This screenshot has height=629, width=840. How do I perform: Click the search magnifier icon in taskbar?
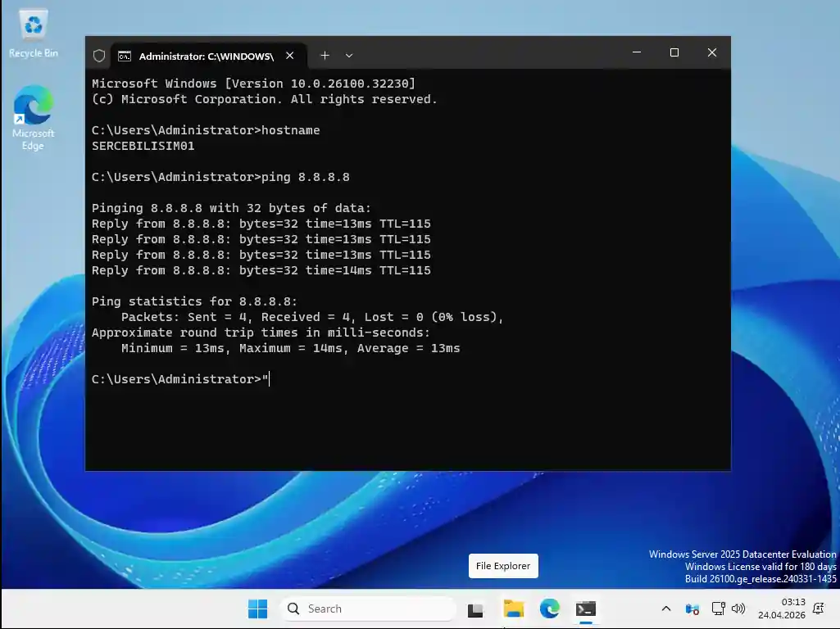293,609
